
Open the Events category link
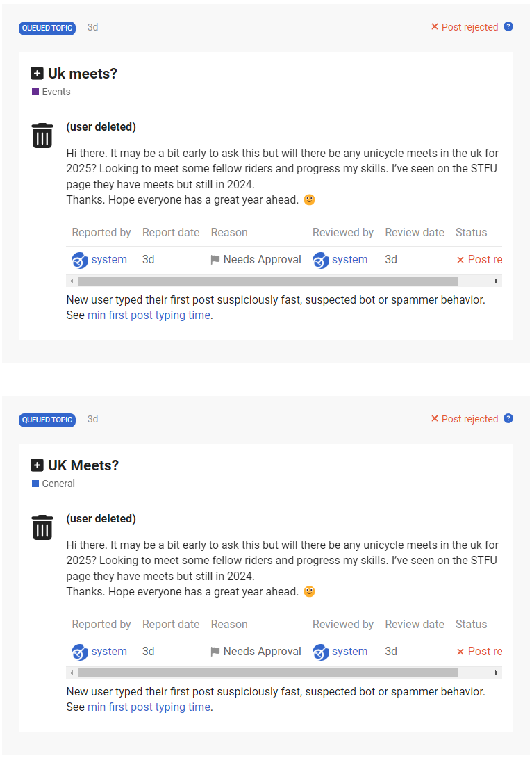coord(56,92)
